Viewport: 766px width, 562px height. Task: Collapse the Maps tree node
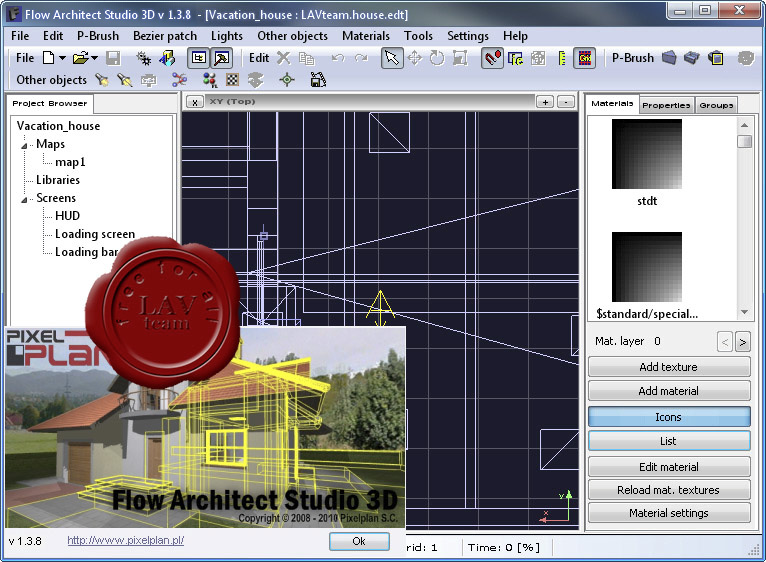[x=24, y=145]
